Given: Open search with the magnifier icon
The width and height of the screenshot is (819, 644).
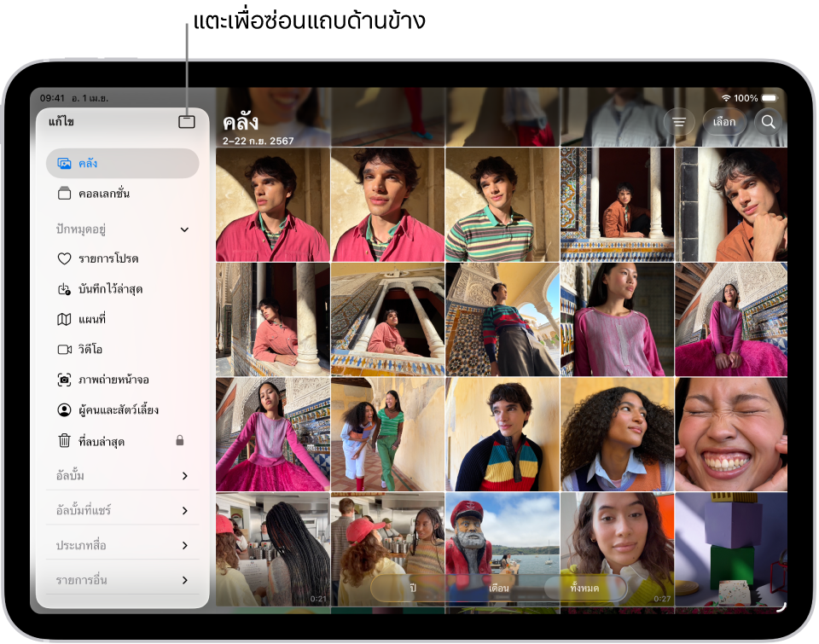Looking at the screenshot, I should pyautogui.click(x=768, y=122).
